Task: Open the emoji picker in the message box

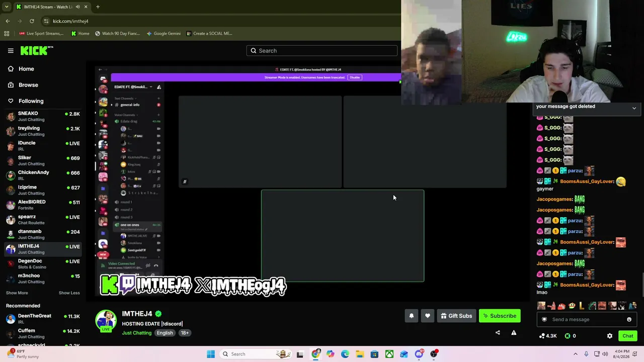Action: coord(629,319)
